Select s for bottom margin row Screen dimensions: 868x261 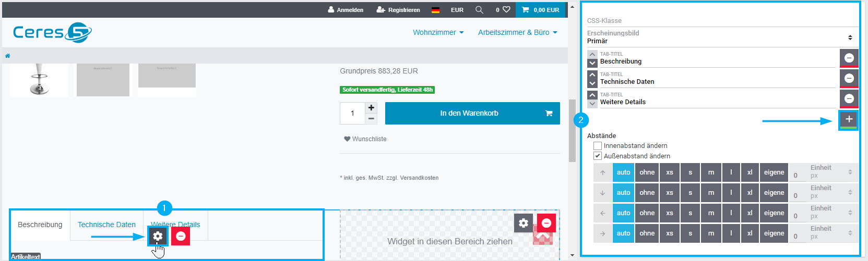pos(690,193)
